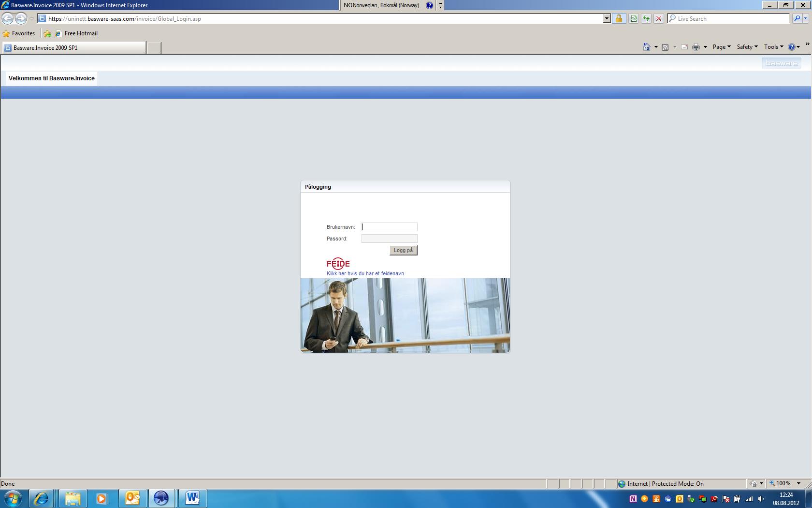Click the magnifier search button
Screen dimensions: 812x508
tap(797, 19)
